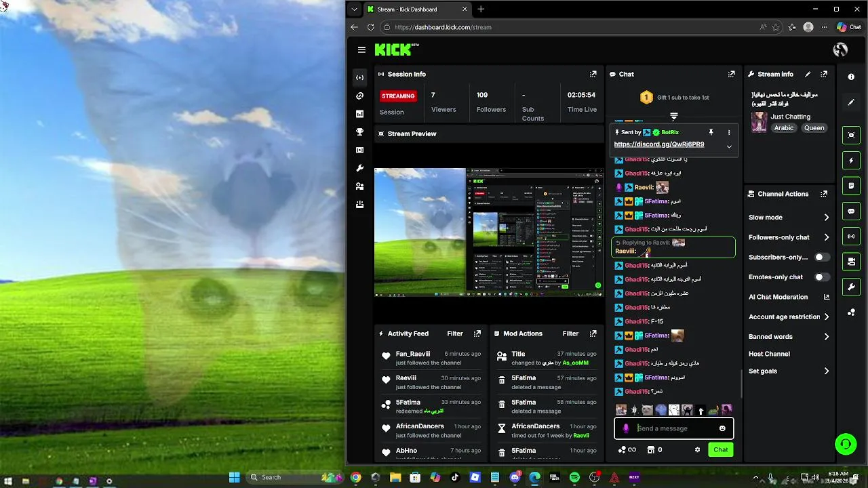The width and height of the screenshot is (868, 488).
Task: Open pinned message options (three dots)
Action: 729,132
